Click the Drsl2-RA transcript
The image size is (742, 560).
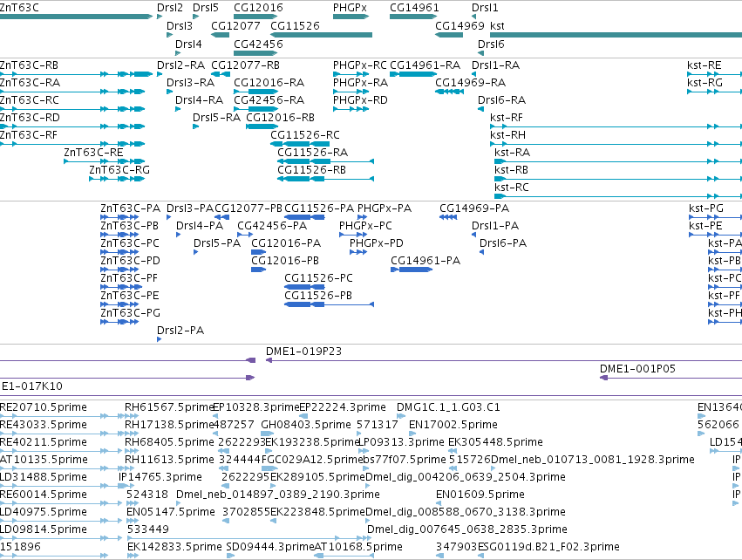(180, 65)
